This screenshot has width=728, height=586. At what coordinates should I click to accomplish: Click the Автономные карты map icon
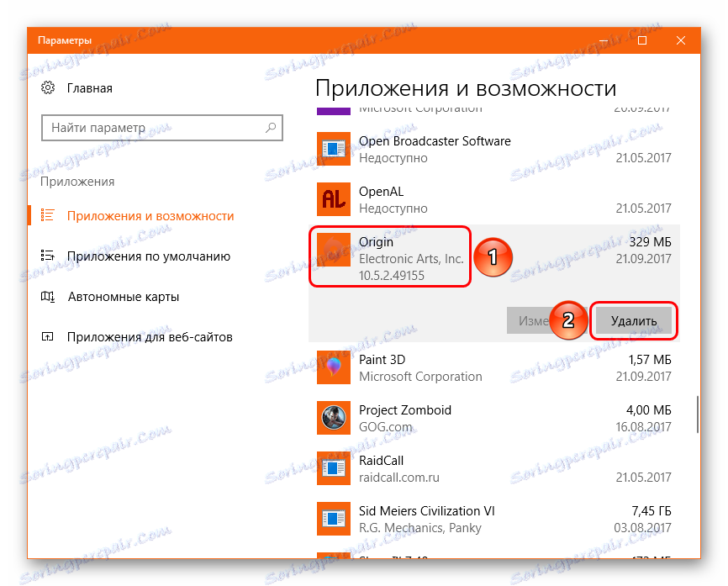click(x=47, y=296)
